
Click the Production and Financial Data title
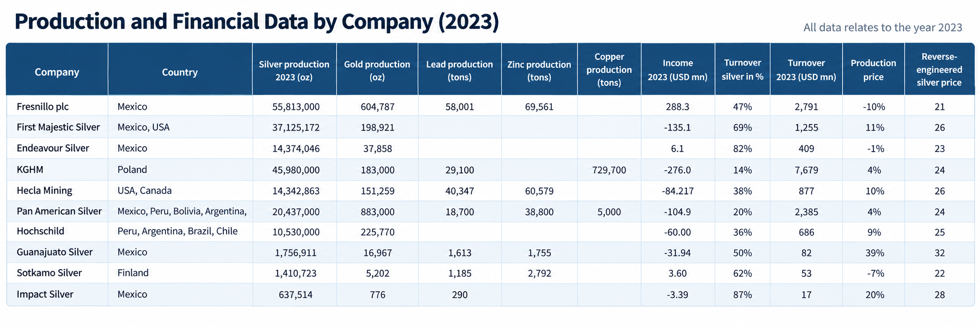257,22
